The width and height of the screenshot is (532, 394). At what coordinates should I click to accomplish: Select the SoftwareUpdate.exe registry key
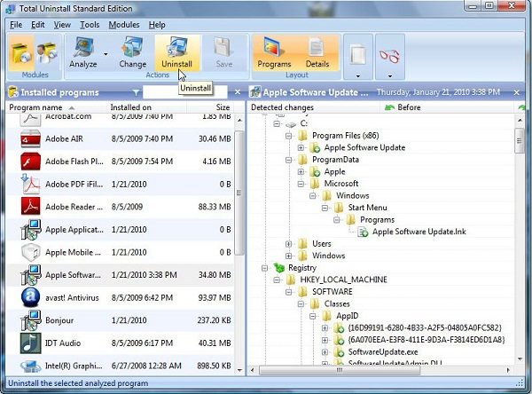coord(383,352)
